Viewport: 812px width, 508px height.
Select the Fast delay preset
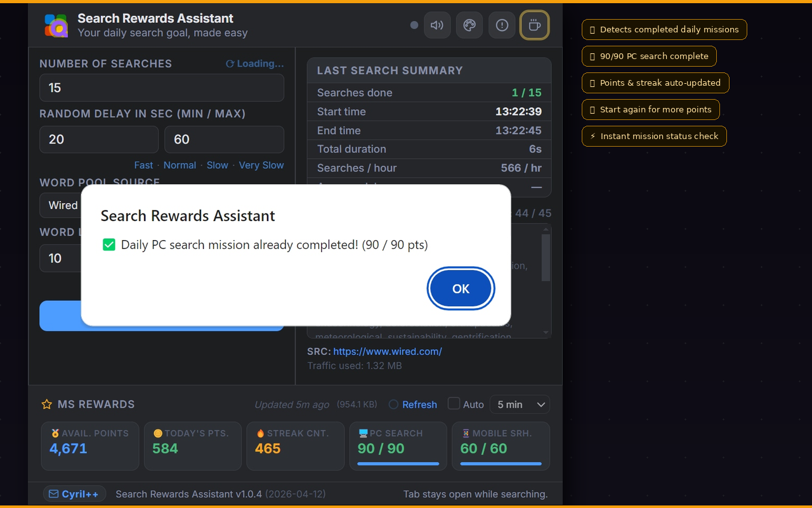pos(143,165)
